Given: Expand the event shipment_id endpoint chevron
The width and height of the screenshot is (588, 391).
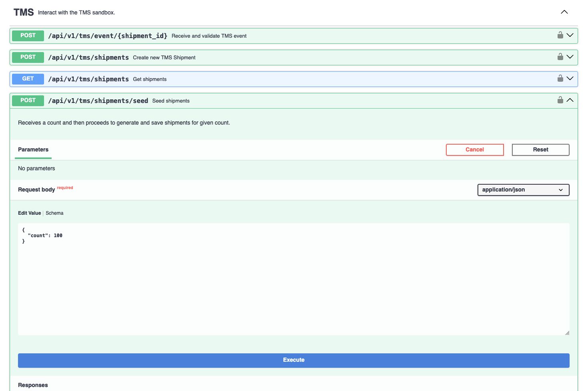Looking at the screenshot, I should (570, 35).
